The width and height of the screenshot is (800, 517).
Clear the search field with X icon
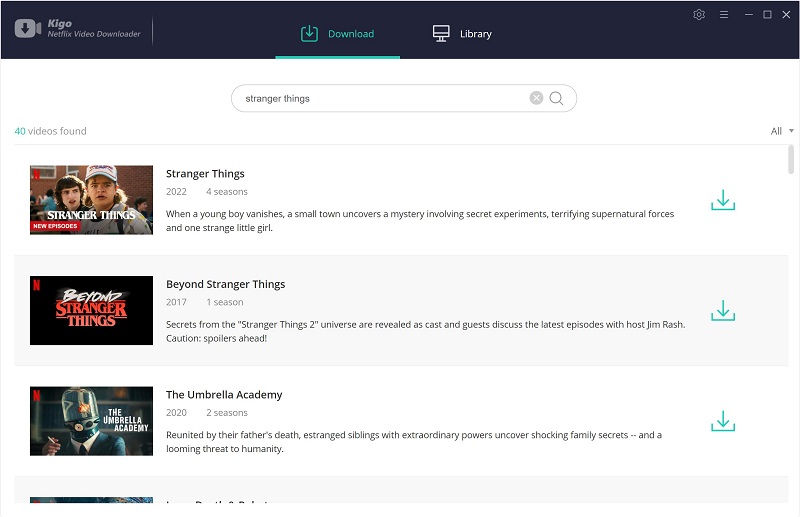(x=536, y=98)
